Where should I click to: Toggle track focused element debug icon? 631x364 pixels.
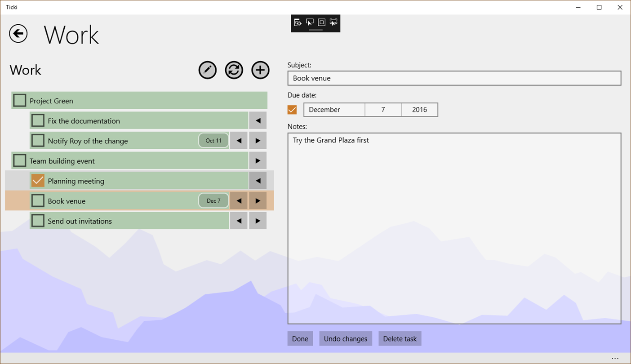[x=333, y=22]
